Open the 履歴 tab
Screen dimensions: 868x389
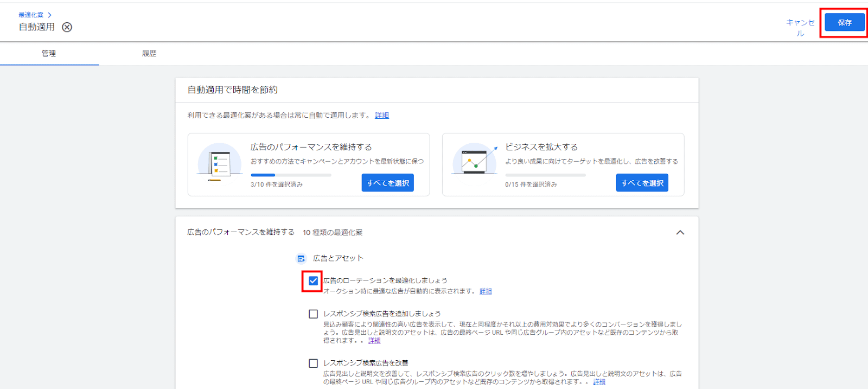click(x=149, y=54)
